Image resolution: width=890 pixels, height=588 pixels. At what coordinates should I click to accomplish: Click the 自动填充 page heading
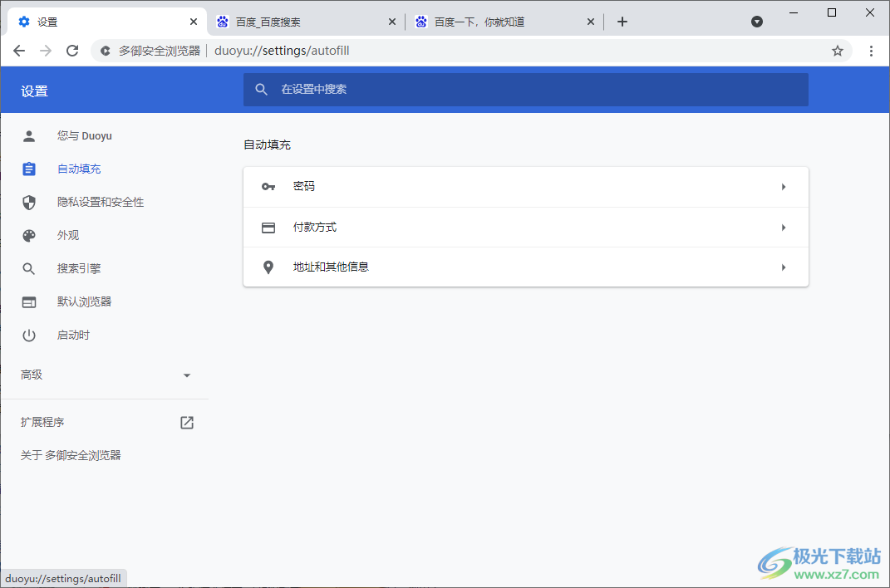pyautogui.click(x=267, y=145)
